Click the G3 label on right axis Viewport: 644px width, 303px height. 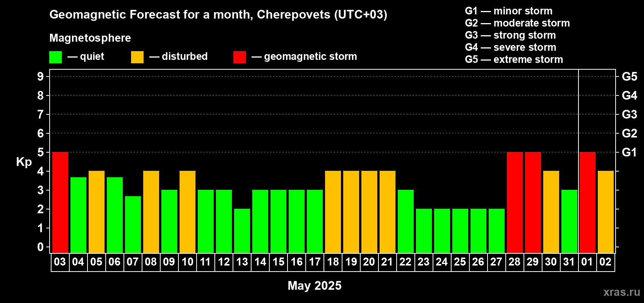pyautogui.click(x=629, y=114)
